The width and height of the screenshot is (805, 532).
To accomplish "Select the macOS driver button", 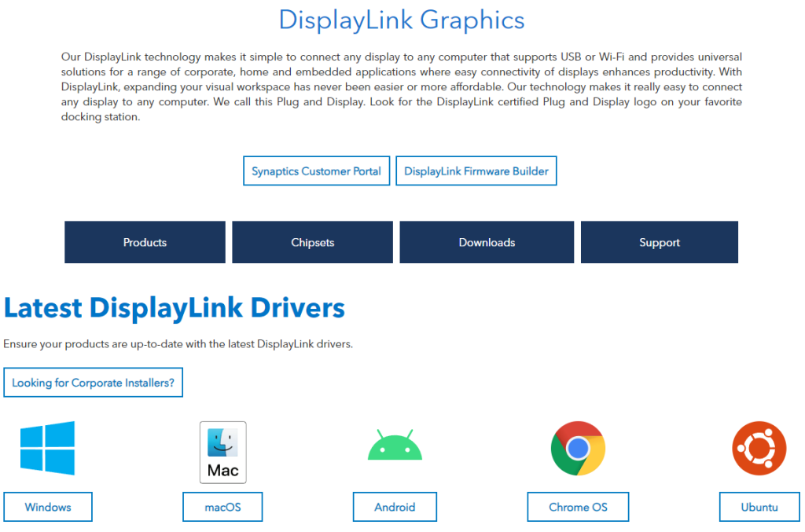I will click(x=222, y=507).
